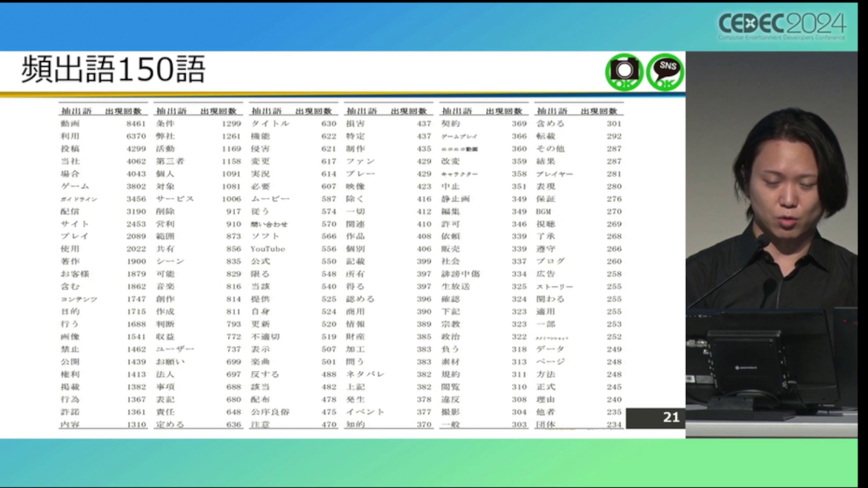The height and width of the screenshot is (488, 868).
Task: Click the word 弊社
Action: (x=165, y=136)
